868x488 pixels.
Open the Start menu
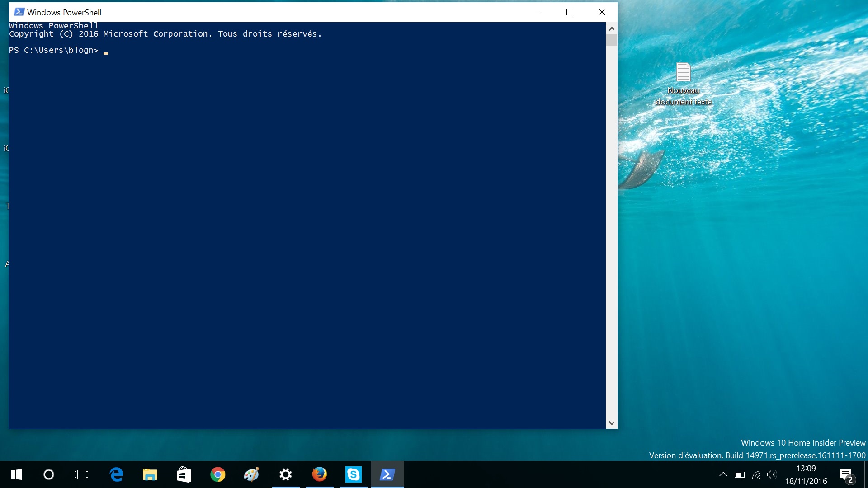[16, 474]
